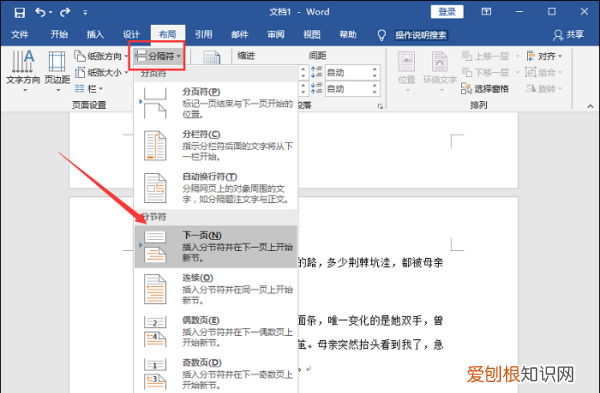Click the lightbulb 操作说明搜索 icon
The height and width of the screenshot is (393, 600).
point(382,35)
